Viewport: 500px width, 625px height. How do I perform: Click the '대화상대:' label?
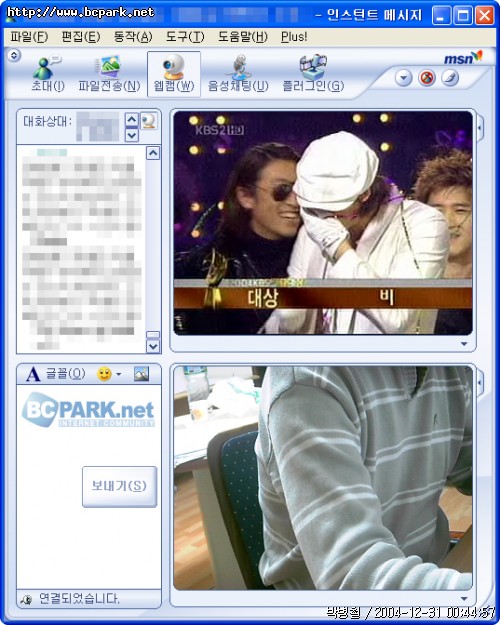(47, 121)
